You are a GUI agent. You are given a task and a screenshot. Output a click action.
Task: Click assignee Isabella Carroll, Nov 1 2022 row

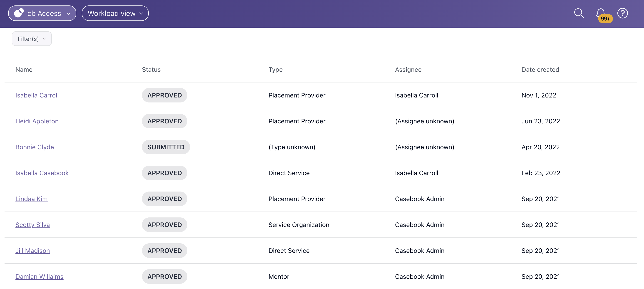click(416, 95)
